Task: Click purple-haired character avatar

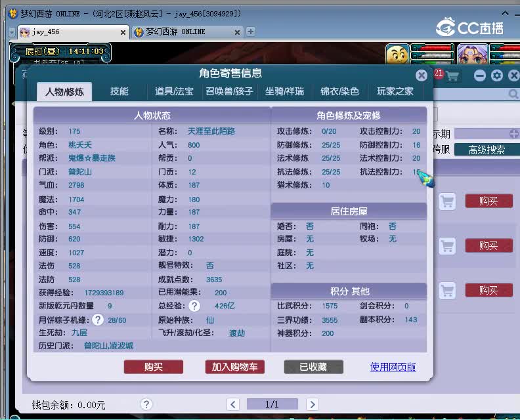Action: click(473, 54)
